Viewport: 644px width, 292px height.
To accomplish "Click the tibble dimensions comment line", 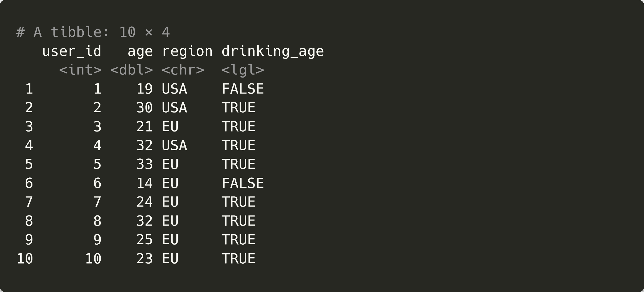I will [93, 32].
